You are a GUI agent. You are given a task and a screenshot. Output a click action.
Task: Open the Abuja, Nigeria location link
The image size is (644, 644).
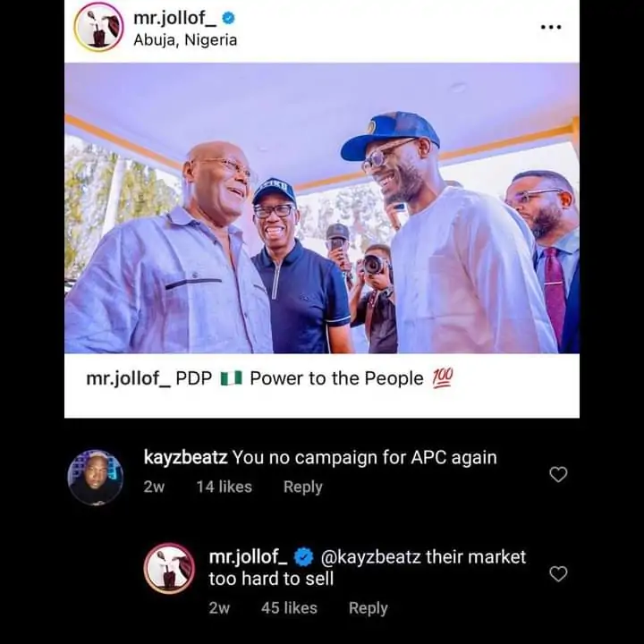tap(184, 40)
